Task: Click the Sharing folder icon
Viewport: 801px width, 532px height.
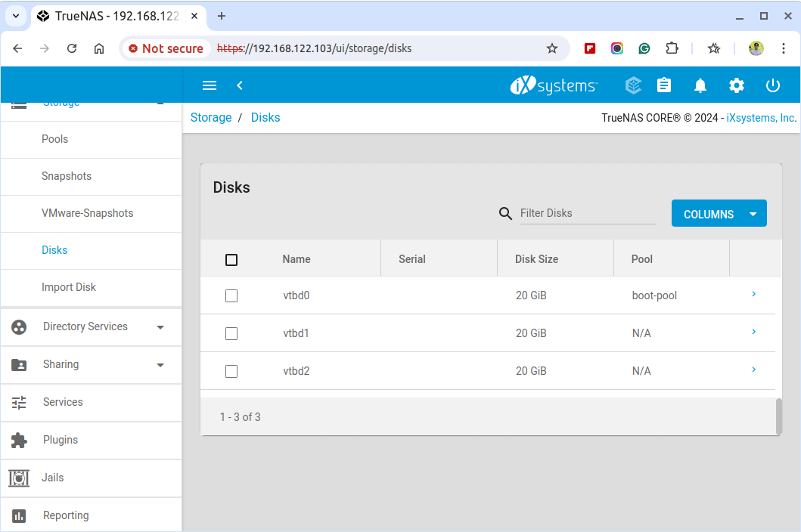Action: tap(19, 364)
